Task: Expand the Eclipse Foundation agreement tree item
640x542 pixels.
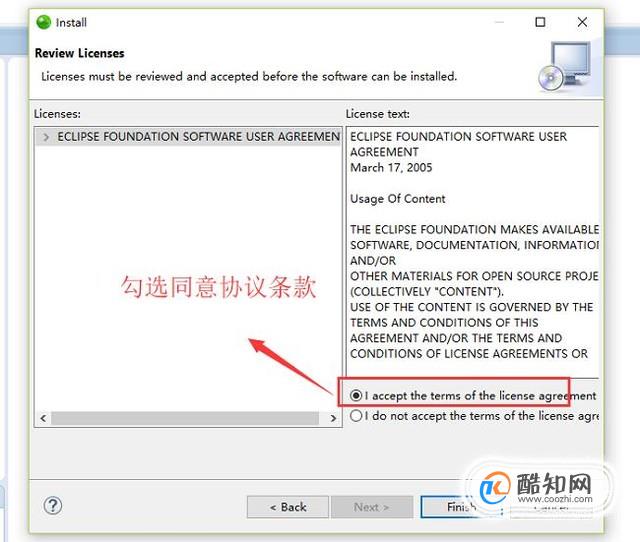Action: [x=46, y=137]
